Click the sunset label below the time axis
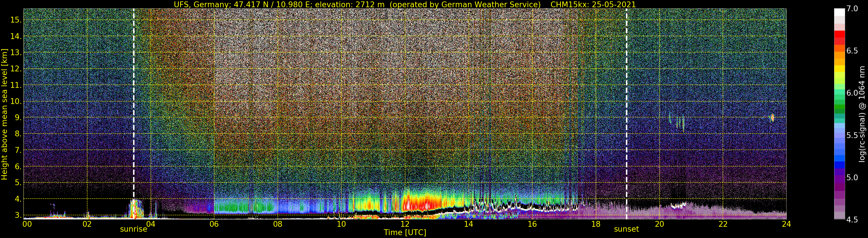Screen dimensions: 868x238 (x=626, y=229)
